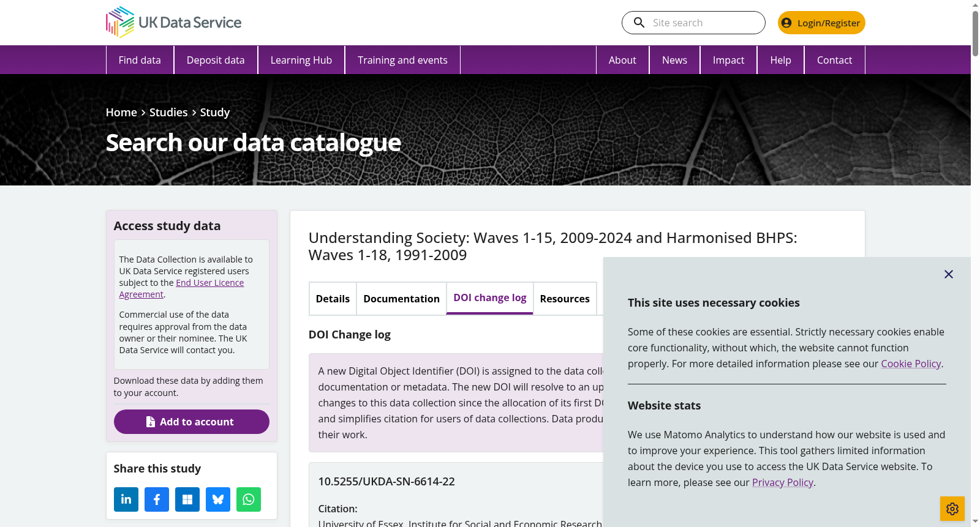Click the Home breadcrumb link
This screenshot has height=527, width=980.
tap(121, 113)
